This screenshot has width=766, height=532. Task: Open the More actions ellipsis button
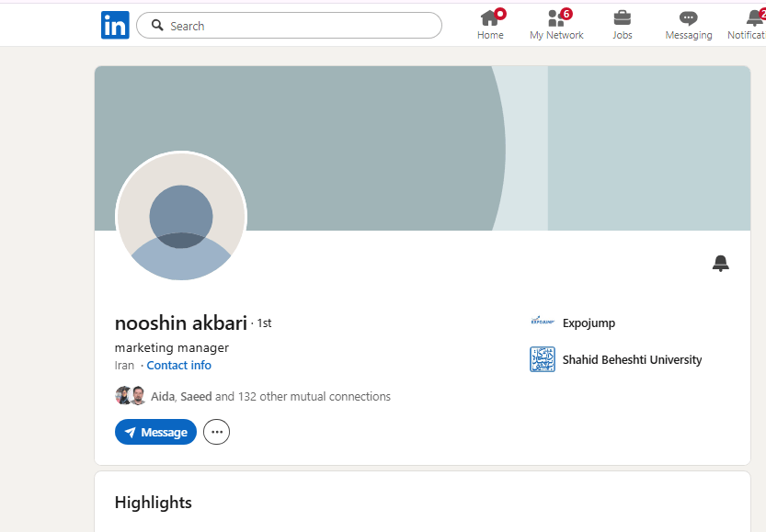click(216, 432)
